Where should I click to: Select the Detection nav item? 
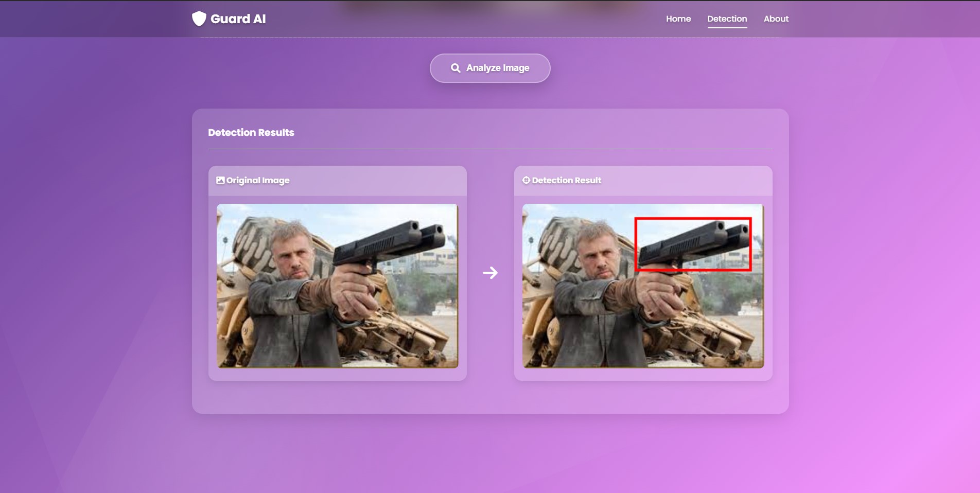point(727,19)
